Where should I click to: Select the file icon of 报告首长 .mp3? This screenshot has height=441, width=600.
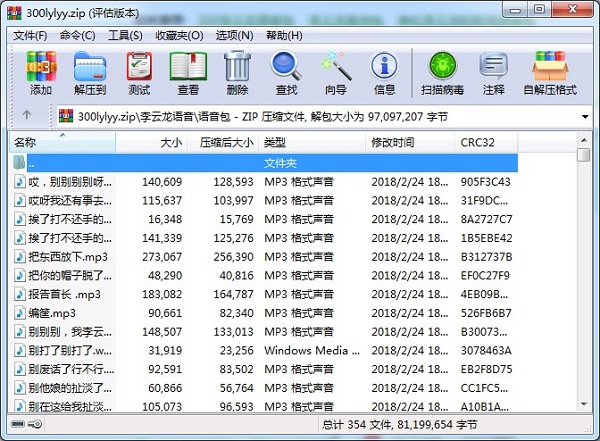click(x=20, y=294)
